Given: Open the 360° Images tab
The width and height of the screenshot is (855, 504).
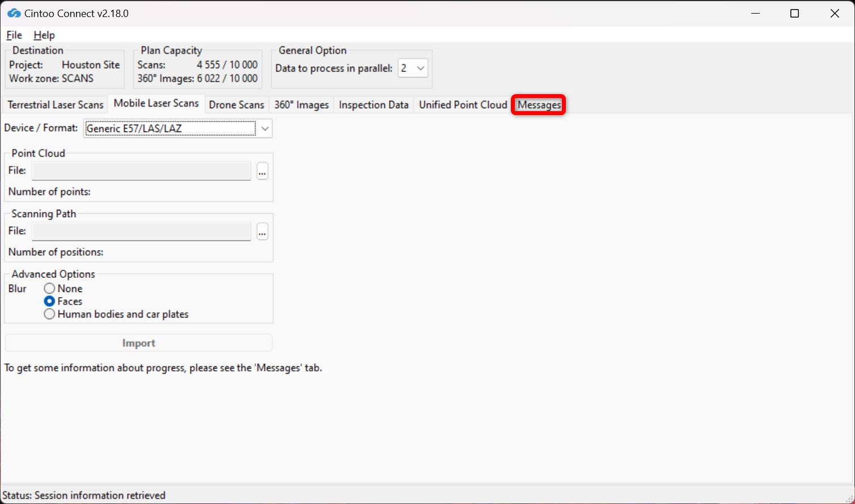Looking at the screenshot, I should point(302,105).
